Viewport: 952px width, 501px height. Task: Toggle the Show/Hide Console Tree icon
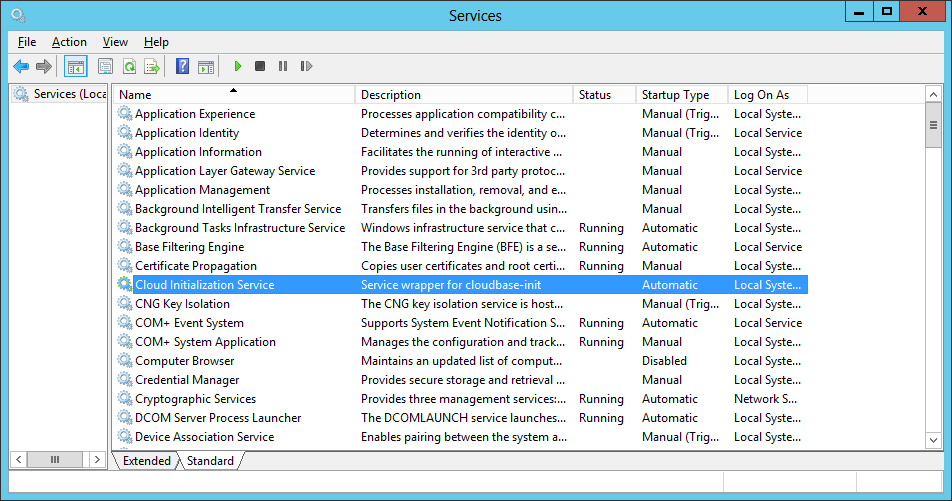(x=76, y=66)
